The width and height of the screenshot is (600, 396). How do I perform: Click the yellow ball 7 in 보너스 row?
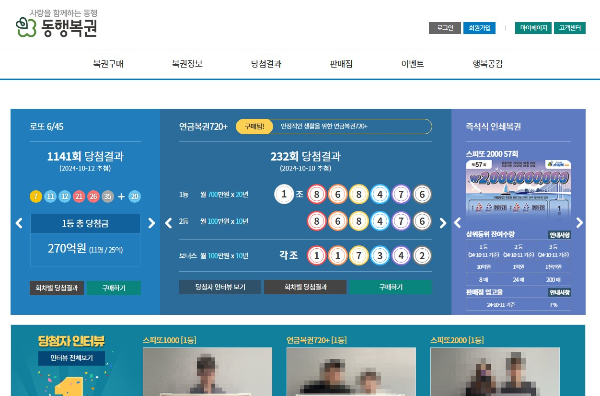[359, 255]
